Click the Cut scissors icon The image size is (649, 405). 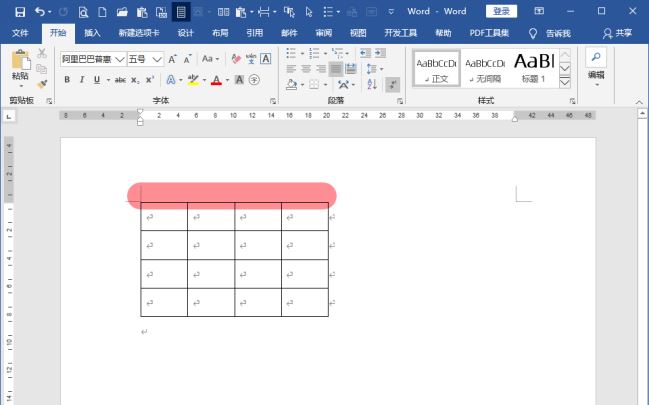coord(42,53)
